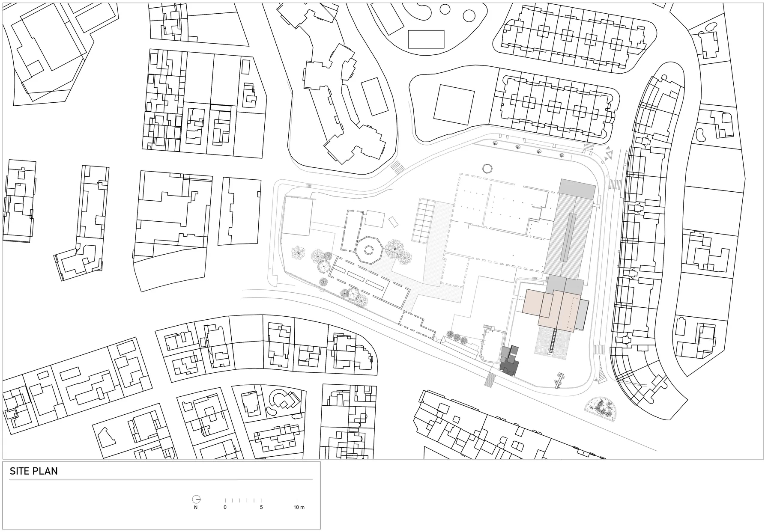
Task: Click the staircase symbol at southern site edge
Action: point(490,378)
